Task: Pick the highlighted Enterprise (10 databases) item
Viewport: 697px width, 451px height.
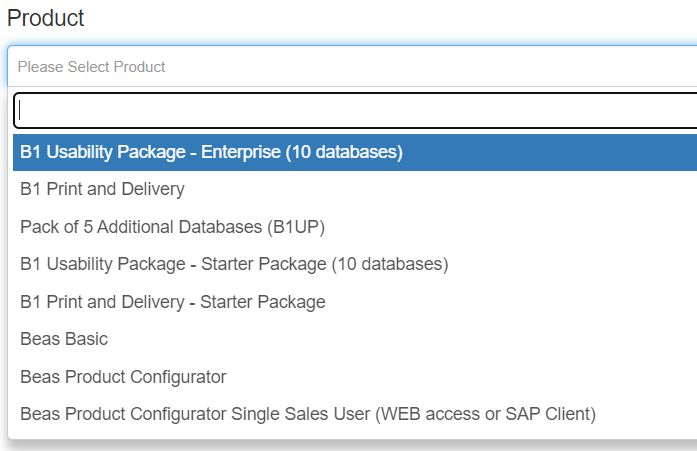Action: 355,152
